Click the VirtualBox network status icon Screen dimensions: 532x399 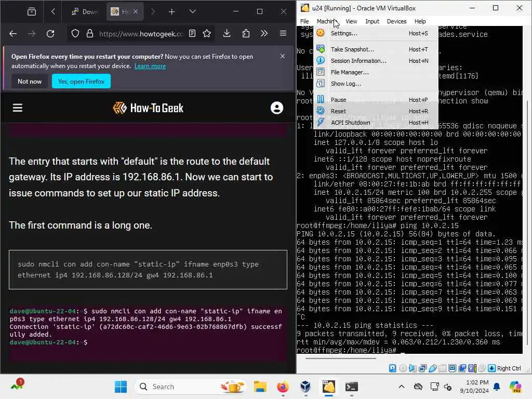[x=423, y=368]
